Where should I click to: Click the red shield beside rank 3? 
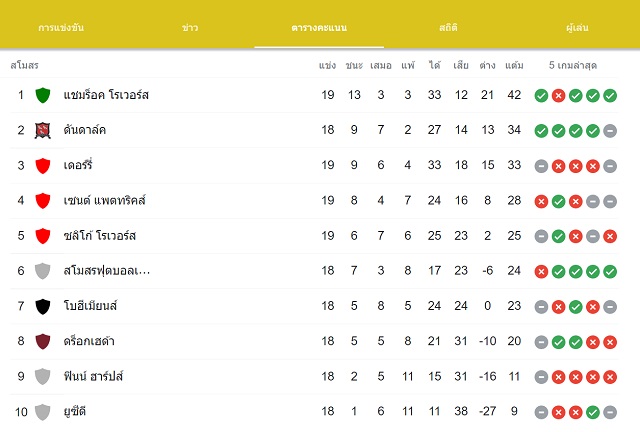pyautogui.click(x=43, y=166)
